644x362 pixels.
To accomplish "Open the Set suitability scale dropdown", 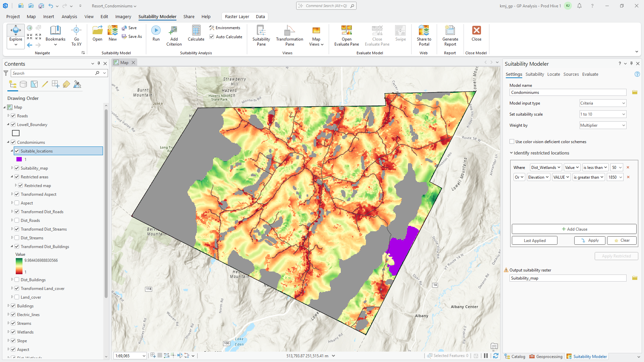I will [x=603, y=114].
